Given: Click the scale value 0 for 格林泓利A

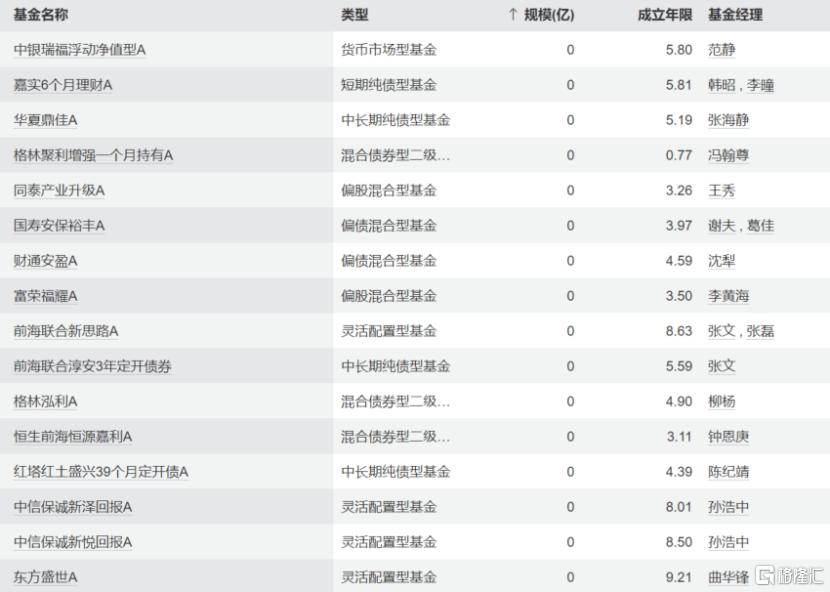Looking at the screenshot, I should coord(570,401).
